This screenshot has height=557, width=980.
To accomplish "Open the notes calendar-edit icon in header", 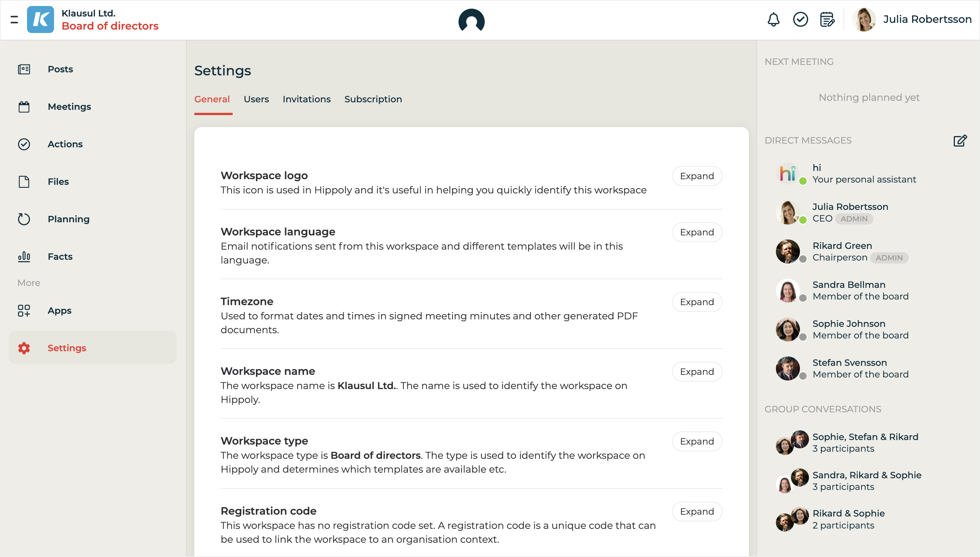I will click(x=827, y=19).
